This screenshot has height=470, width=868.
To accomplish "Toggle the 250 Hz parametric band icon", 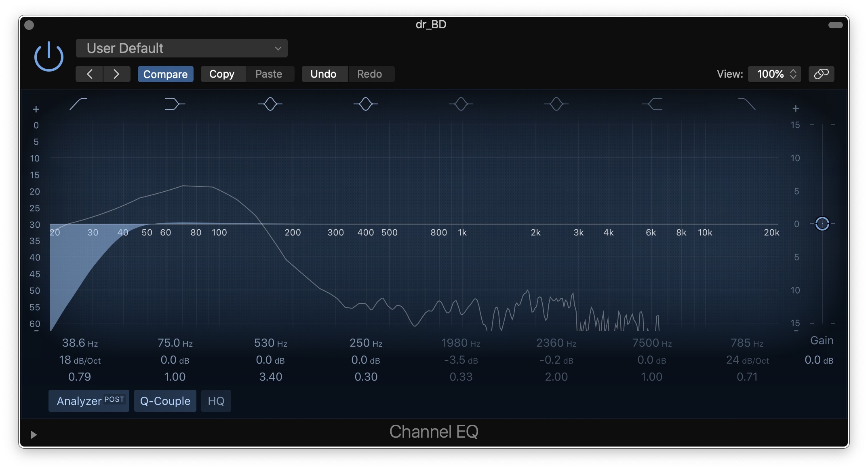I will (365, 104).
